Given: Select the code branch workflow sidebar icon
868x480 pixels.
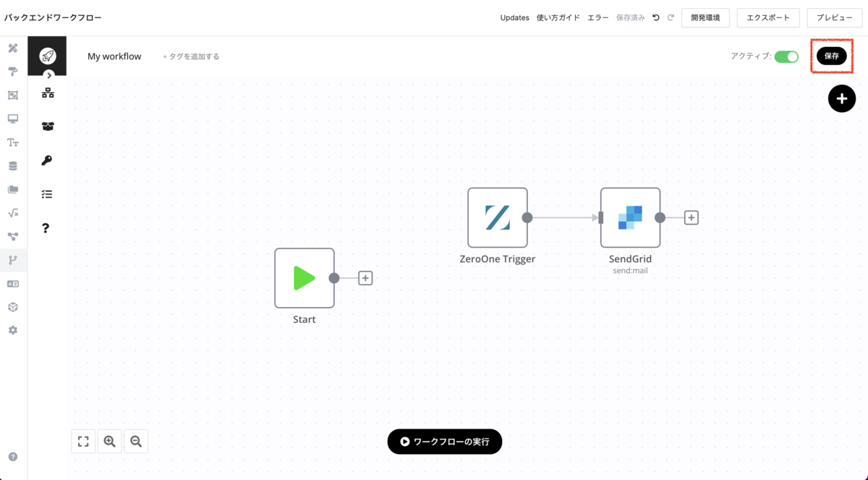Looking at the screenshot, I should point(13,260).
